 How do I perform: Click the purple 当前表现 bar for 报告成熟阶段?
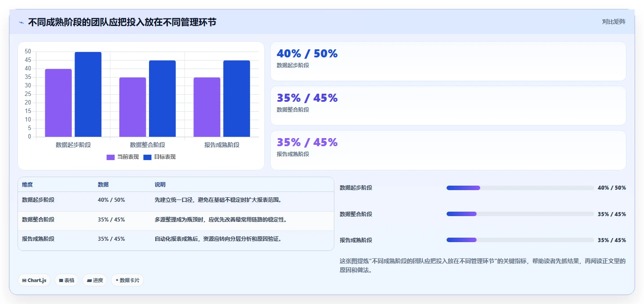pyautogui.click(x=207, y=107)
